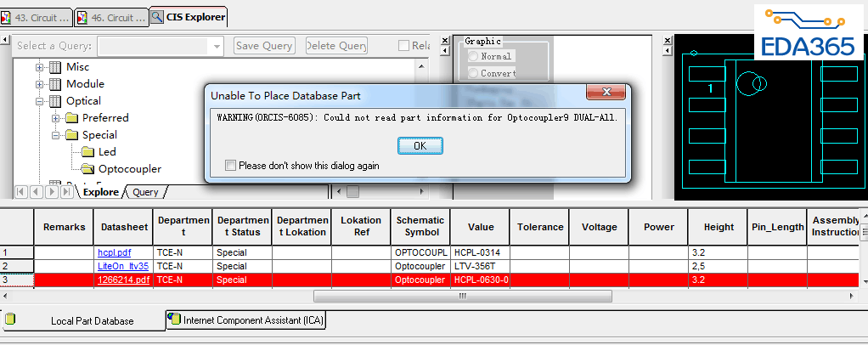Select the OPTOCOUPL schematic symbol cell
Image resolution: width=868 pixels, height=345 pixels.
click(x=420, y=252)
